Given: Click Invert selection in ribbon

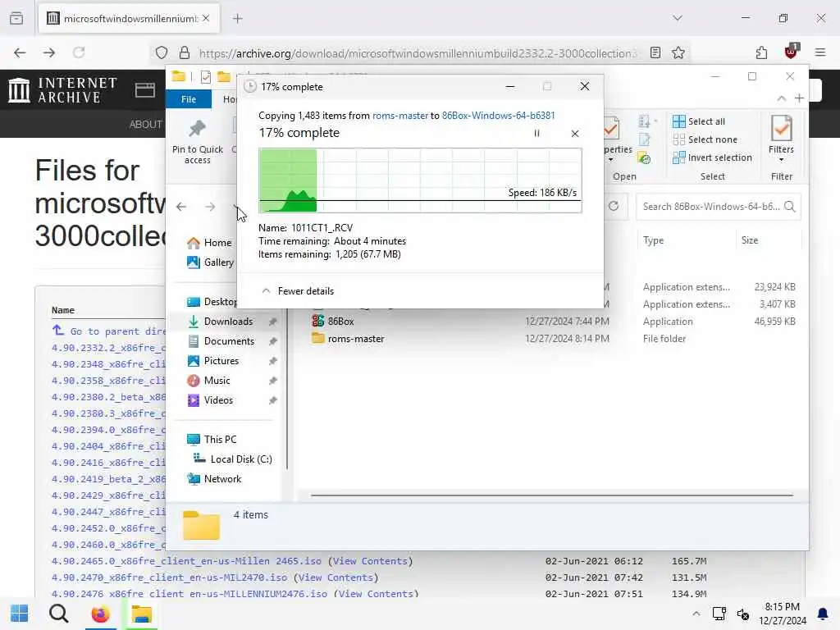Looking at the screenshot, I should (713, 157).
